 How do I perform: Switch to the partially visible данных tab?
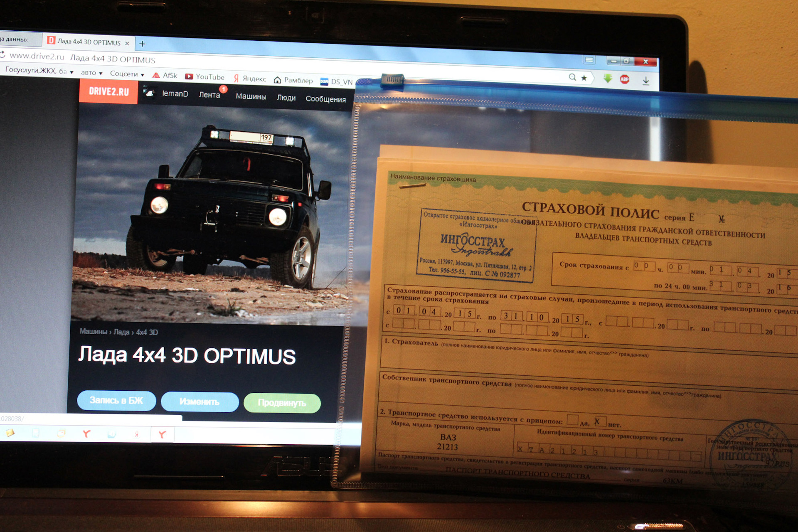point(20,39)
